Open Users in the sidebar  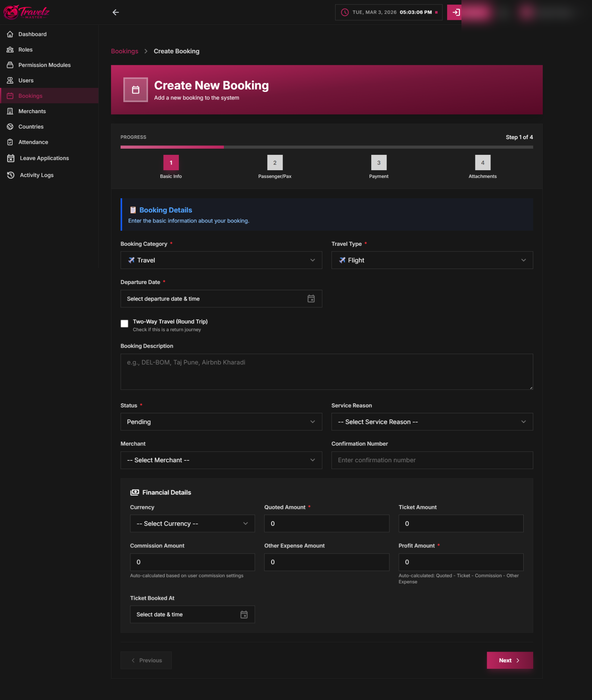pos(49,80)
